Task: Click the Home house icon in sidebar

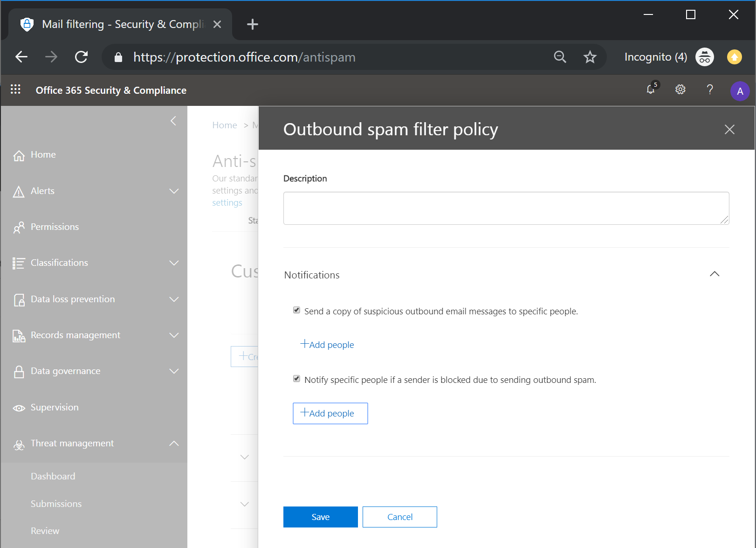Action: tap(19, 155)
